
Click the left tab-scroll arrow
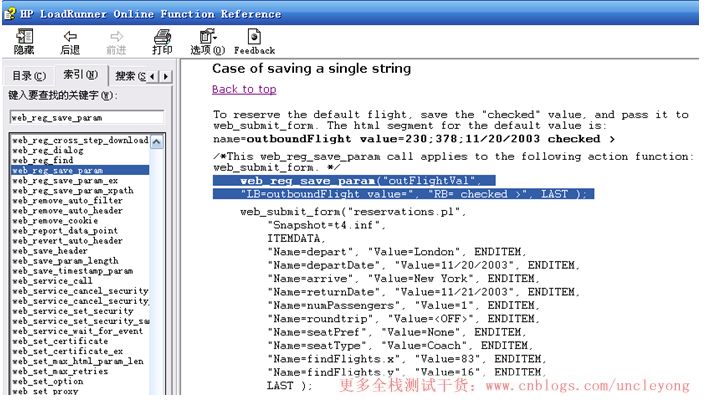[152, 77]
